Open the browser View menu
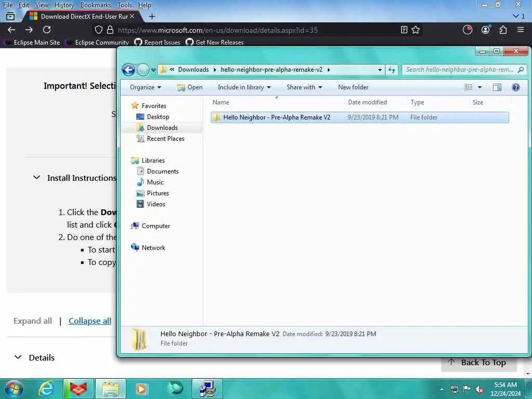Screen dimensions: 532x399 42,5
